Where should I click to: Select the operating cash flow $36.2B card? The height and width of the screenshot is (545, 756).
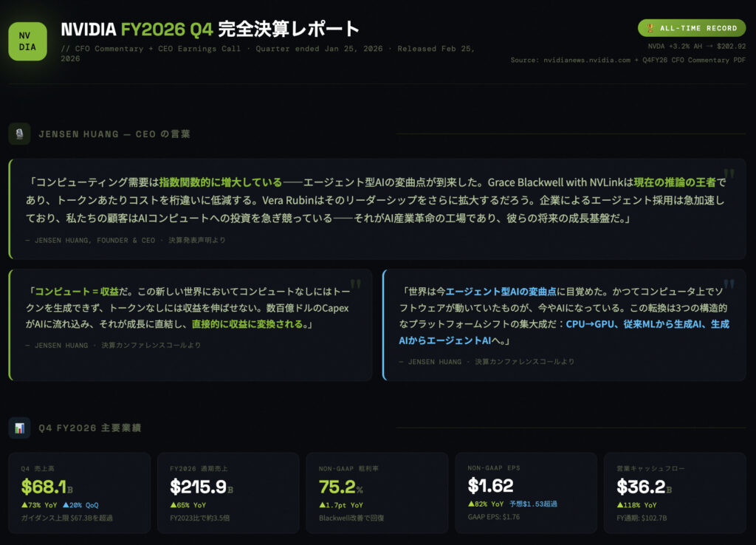click(x=675, y=492)
